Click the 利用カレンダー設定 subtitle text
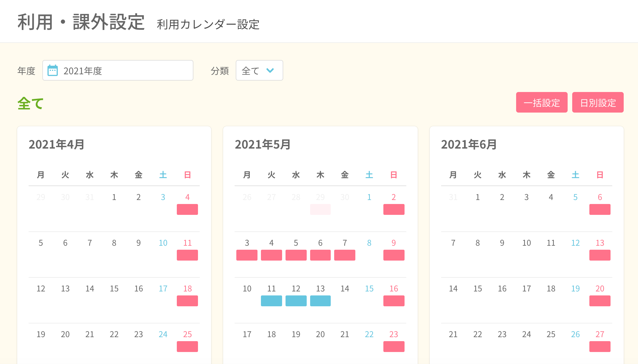The height and width of the screenshot is (364, 638). click(x=208, y=24)
